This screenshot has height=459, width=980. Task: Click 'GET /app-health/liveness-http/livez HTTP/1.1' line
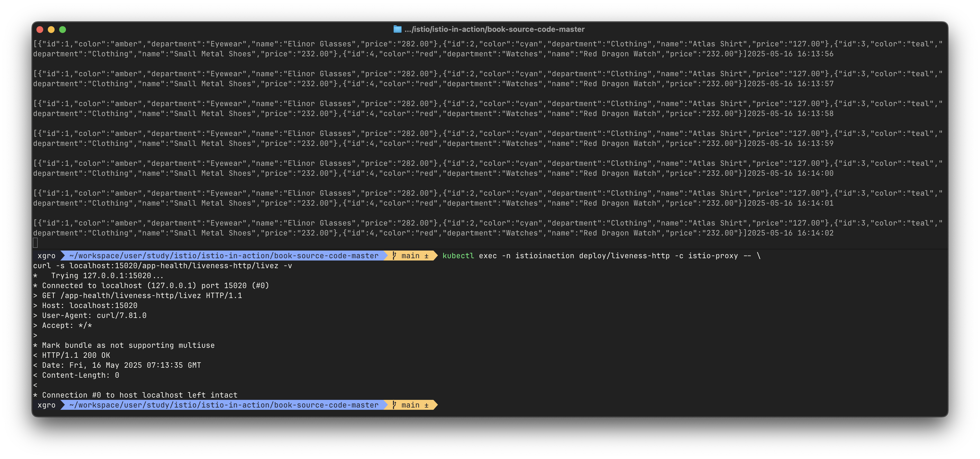[x=137, y=295]
